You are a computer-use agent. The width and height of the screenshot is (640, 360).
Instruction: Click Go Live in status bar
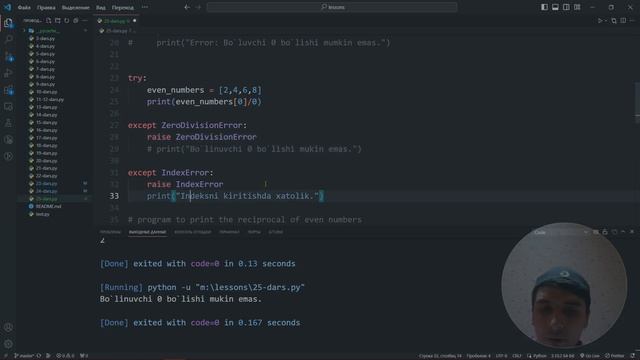pyautogui.click(x=590, y=356)
